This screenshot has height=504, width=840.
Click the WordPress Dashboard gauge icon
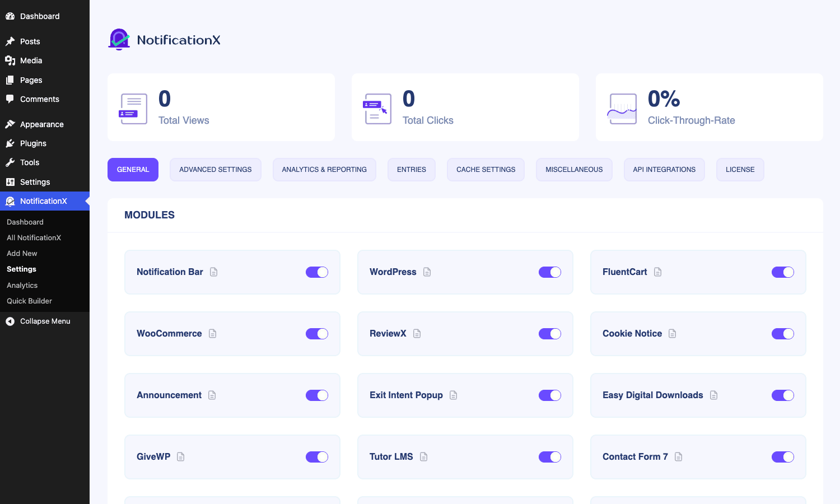tap(10, 16)
